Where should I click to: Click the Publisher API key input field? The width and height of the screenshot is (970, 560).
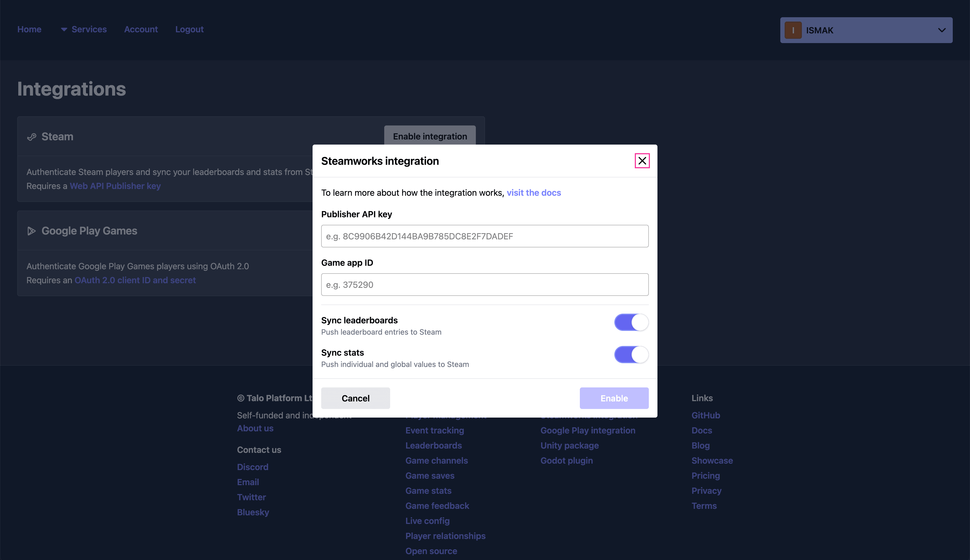(484, 236)
